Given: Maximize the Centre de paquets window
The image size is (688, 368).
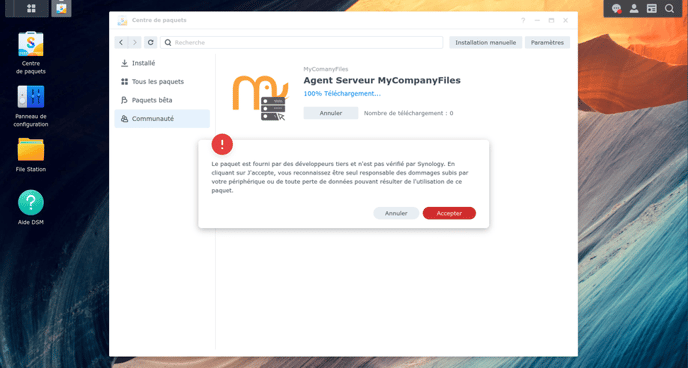Looking at the screenshot, I should (x=551, y=20).
